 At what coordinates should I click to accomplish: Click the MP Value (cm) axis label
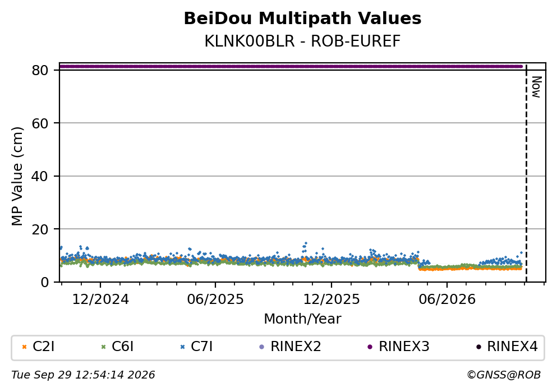click(17, 176)
